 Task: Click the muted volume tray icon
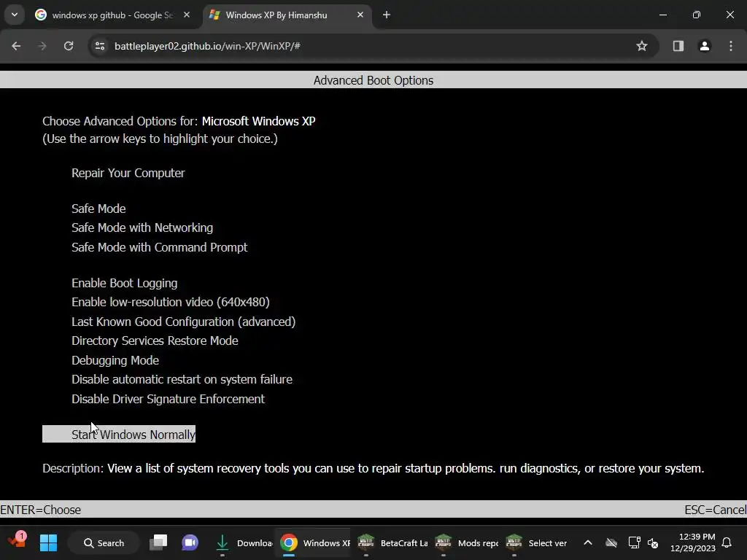pyautogui.click(x=653, y=542)
